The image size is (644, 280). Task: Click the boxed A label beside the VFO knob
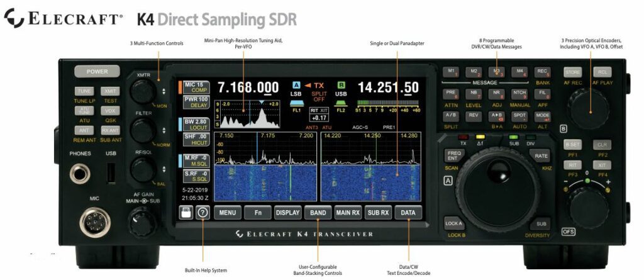(x=448, y=181)
